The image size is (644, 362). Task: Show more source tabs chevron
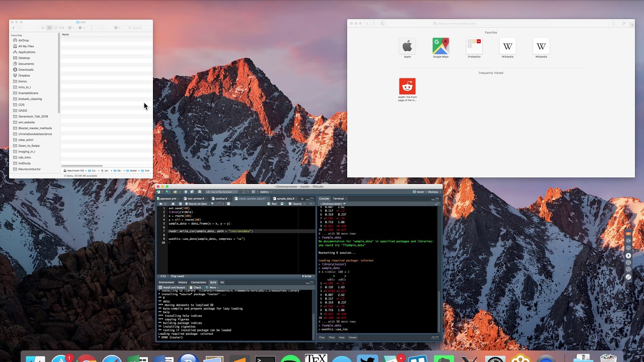click(x=302, y=199)
